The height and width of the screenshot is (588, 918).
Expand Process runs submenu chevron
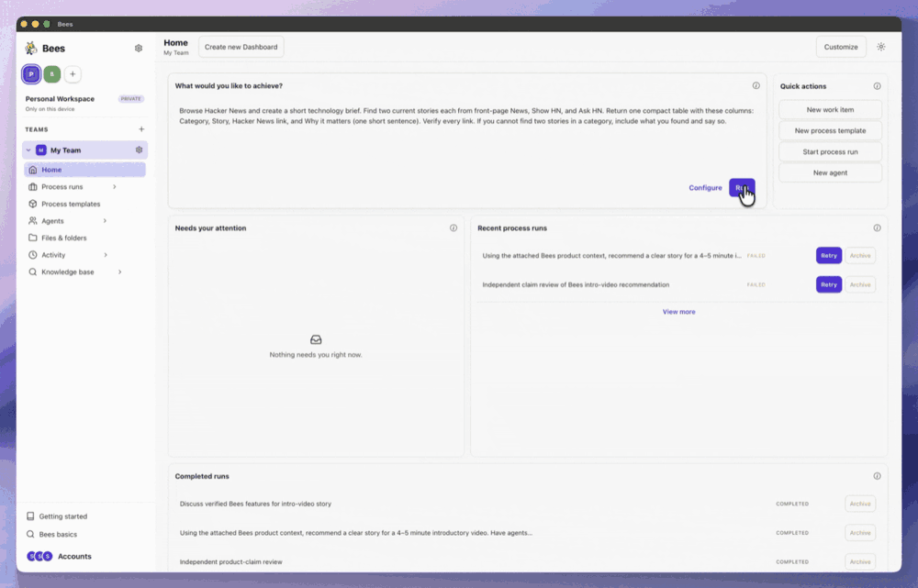click(x=115, y=186)
